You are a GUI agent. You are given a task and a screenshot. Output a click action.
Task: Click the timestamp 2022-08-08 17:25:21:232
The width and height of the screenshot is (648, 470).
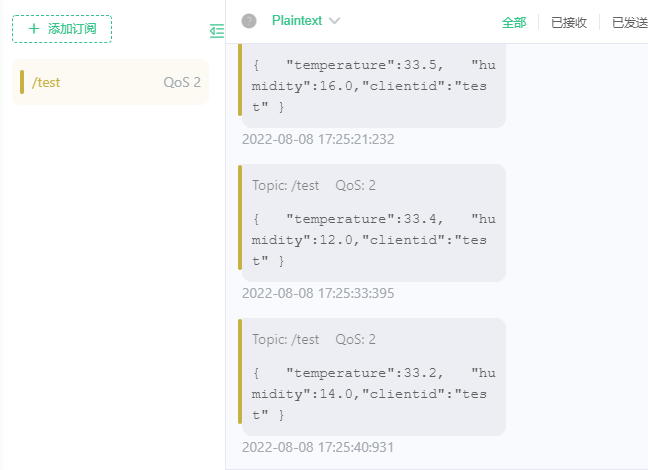318,139
